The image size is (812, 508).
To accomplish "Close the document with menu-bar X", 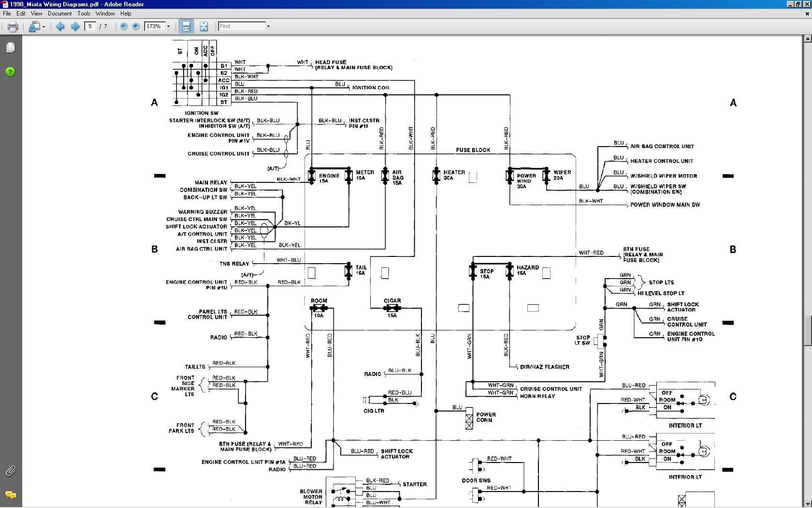I will point(807,14).
